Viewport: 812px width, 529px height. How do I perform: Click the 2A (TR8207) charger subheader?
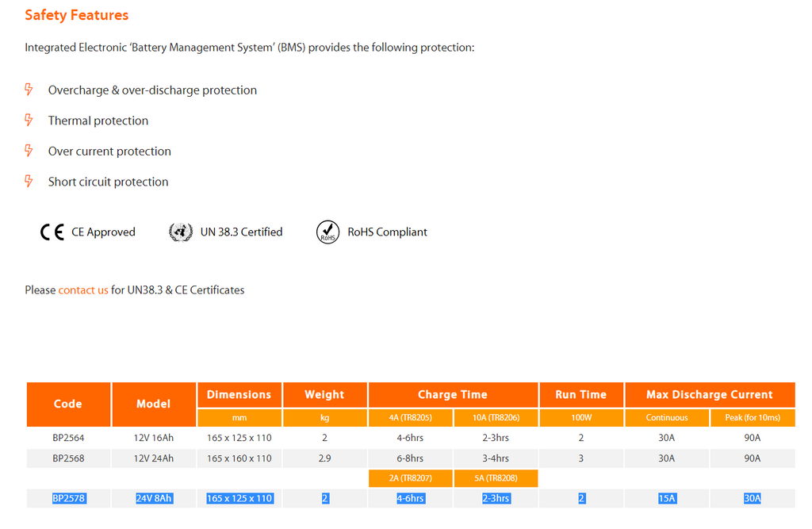click(411, 478)
